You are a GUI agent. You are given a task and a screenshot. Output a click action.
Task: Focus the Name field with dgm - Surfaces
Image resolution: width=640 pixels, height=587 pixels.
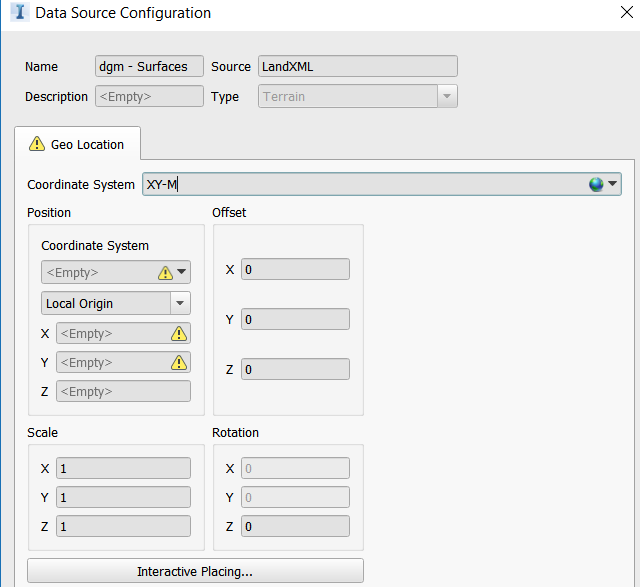149,66
